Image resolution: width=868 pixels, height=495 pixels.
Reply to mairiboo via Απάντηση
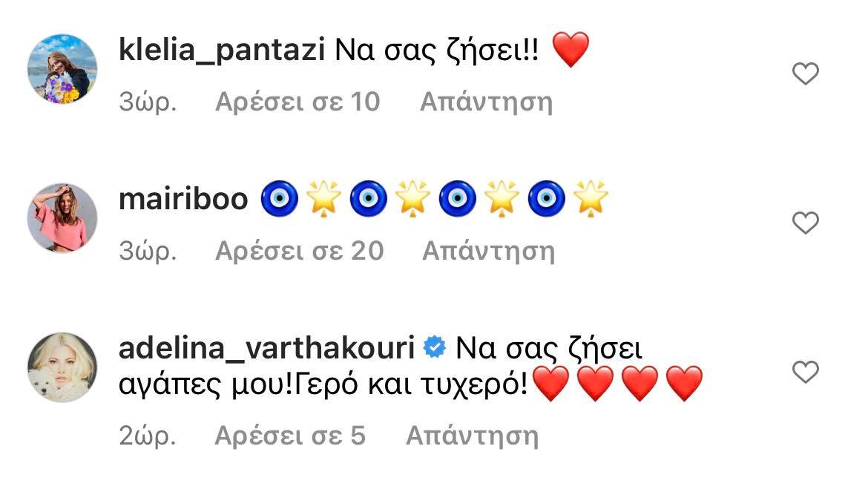[488, 251]
